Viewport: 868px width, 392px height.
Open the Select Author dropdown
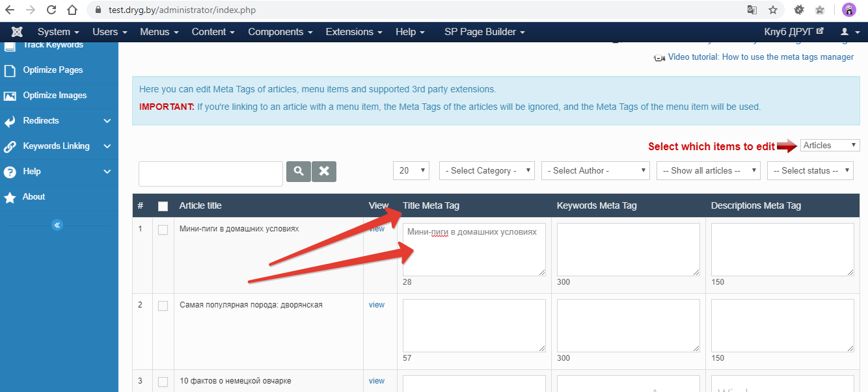point(596,170)
